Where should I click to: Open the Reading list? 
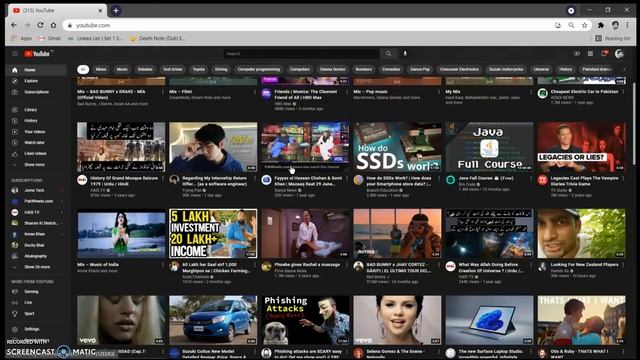pyautogui.click(x=613, y=38)
